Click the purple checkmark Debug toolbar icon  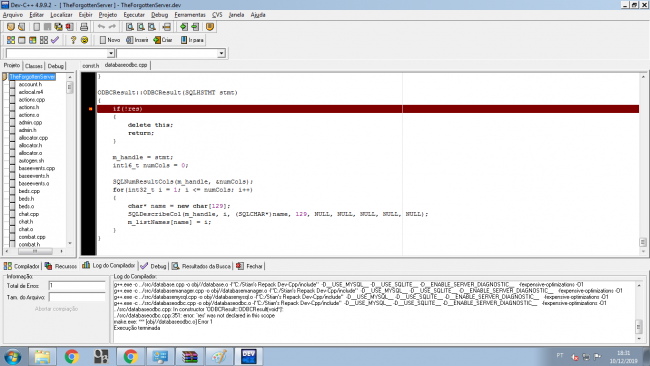[x=55, y=40]
